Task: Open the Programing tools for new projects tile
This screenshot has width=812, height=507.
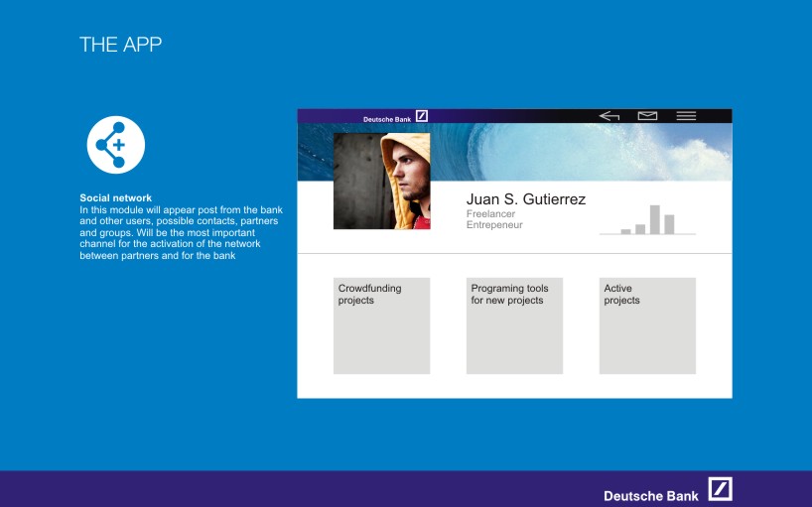Action: point(514,325)
